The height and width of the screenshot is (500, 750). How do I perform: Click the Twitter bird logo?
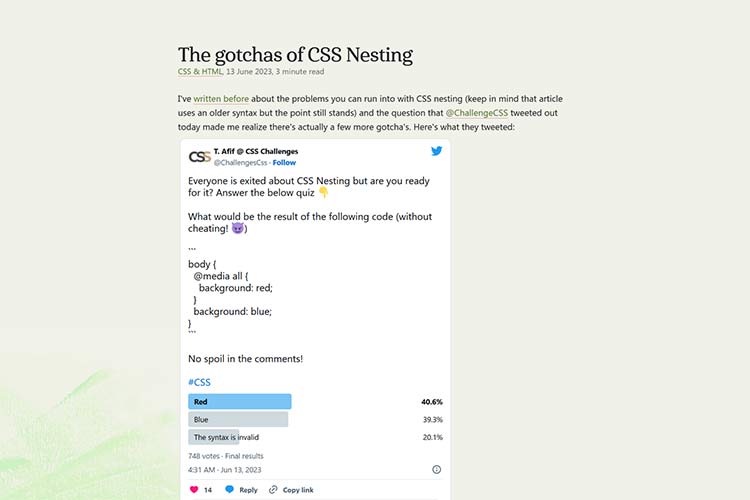[x=436, y=151]
